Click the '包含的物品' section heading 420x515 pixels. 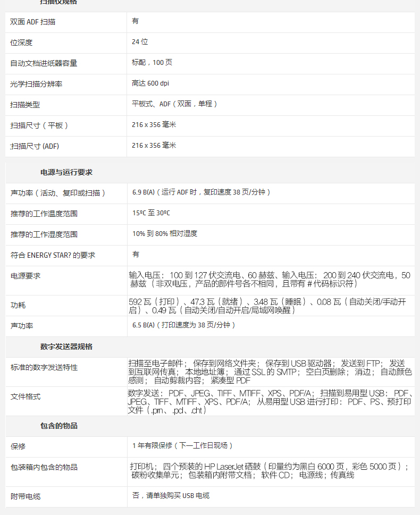click(59, 426)
